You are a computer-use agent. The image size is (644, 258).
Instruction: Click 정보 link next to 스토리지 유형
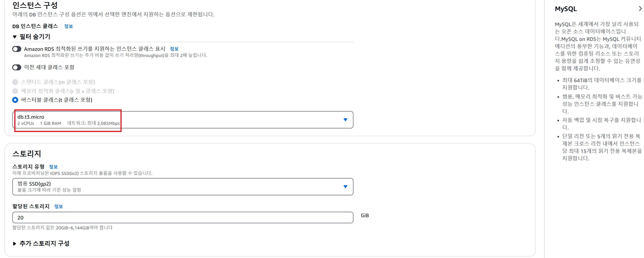coord(53,167)
